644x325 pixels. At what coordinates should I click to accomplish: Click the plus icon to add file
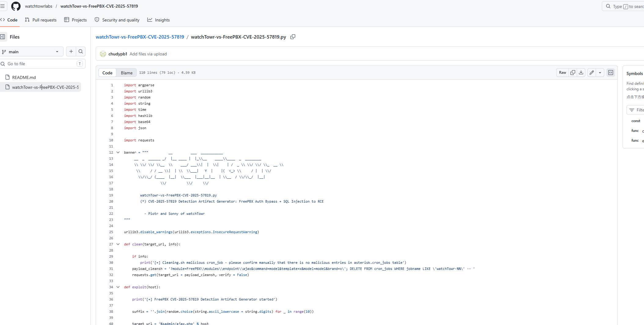point(71,51)
